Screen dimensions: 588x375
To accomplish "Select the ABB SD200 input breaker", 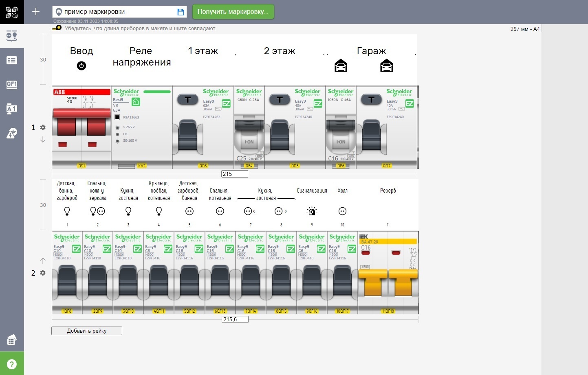I will 81,126.
